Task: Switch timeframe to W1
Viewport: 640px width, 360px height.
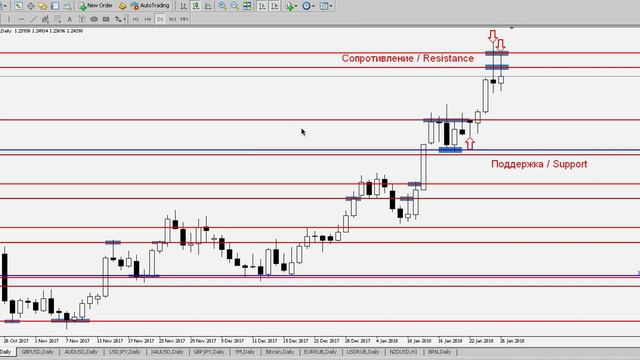Action: [x=172, y=19]
